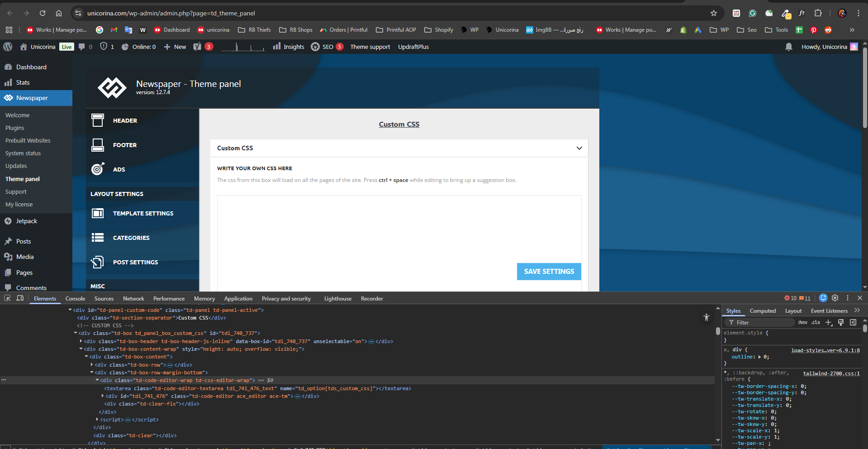Expand the script node in DOM tree
Image resolution: width=868 pixels, height=449 pixels.
(x=97, y=420)
